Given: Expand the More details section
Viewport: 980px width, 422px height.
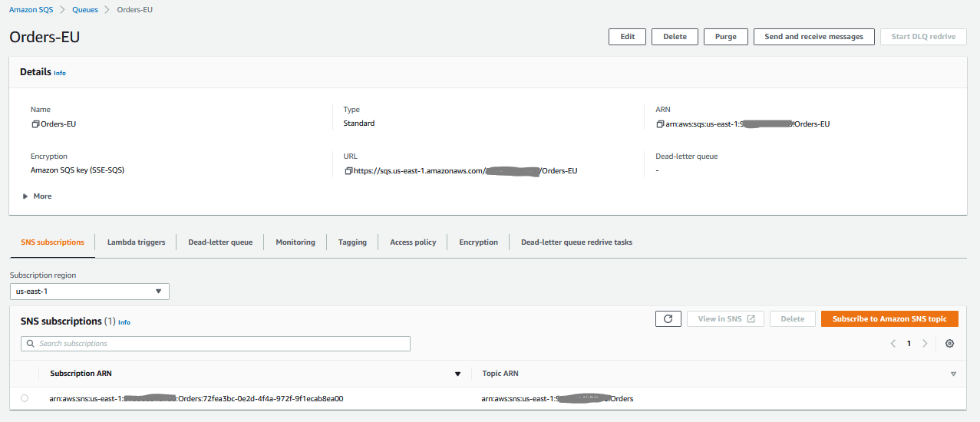Looking at the screenshot, I should (38, 196).
